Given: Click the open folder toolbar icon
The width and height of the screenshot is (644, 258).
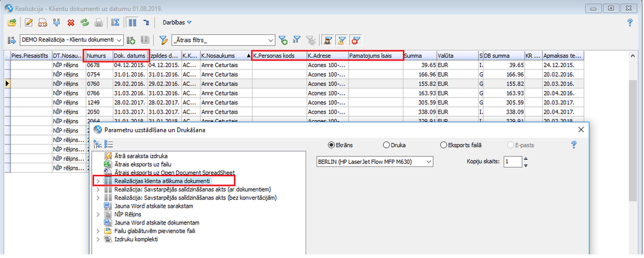Looking at the screenshot, I should click(x=11, y=23).
